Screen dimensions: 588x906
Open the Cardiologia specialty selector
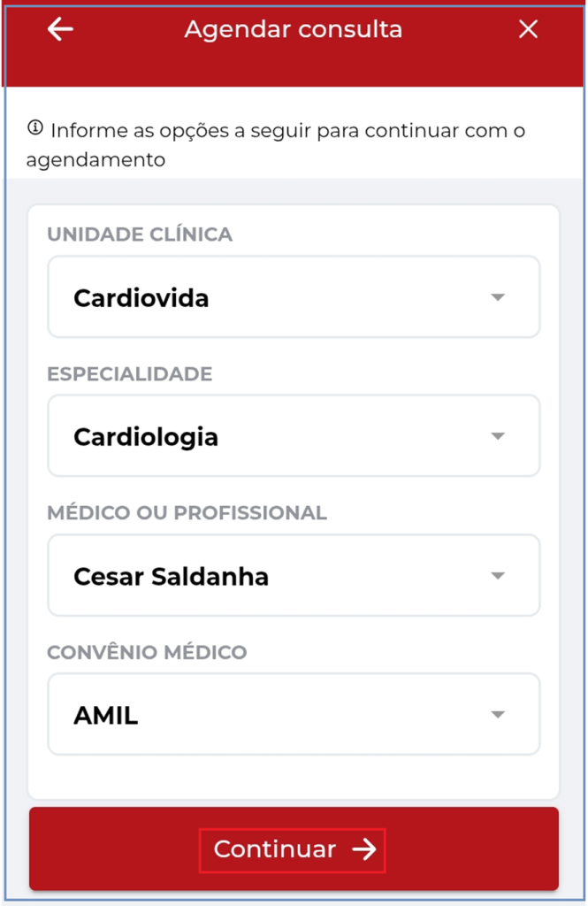(294, 435)
